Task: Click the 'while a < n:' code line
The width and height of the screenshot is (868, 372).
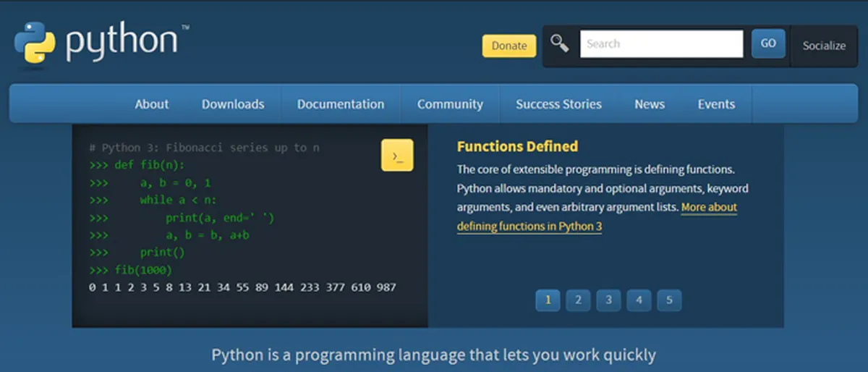Action: (179, 200)
